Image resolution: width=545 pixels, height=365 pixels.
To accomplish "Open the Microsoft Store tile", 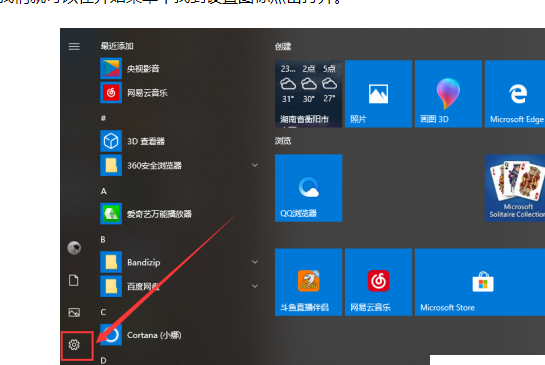I will coord(480,282).
